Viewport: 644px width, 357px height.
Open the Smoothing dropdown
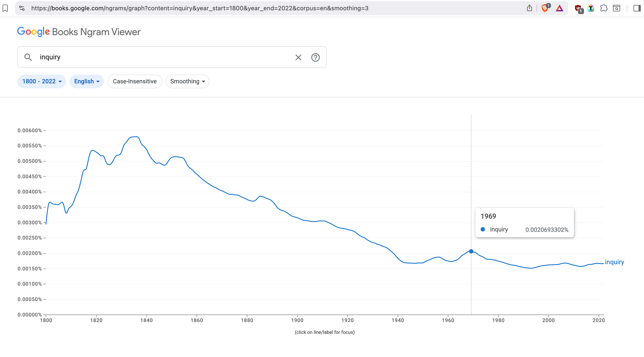(x=187, y=81)
